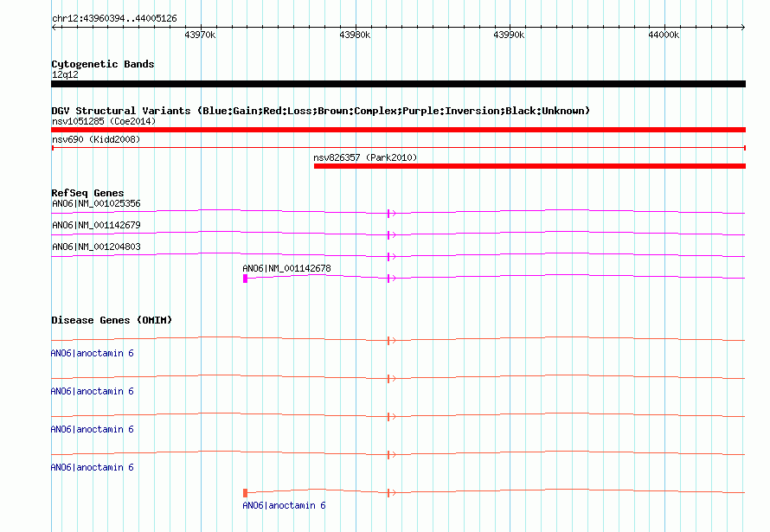Select the 12q12 band label

pyautogui.click(x=65, y=74)
